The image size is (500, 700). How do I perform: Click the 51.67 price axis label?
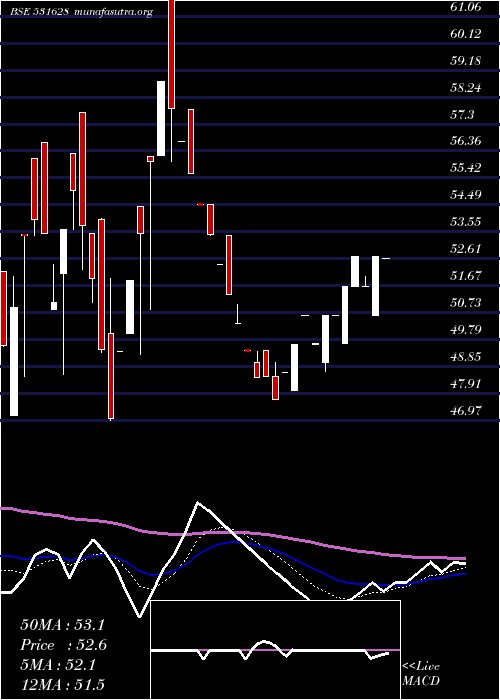pos(466,275)
